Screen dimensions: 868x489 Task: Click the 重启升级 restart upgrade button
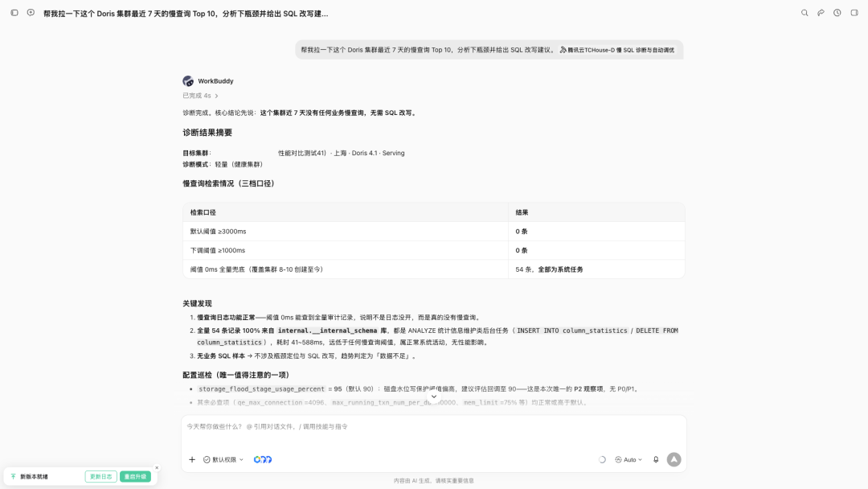click(135, 476)
